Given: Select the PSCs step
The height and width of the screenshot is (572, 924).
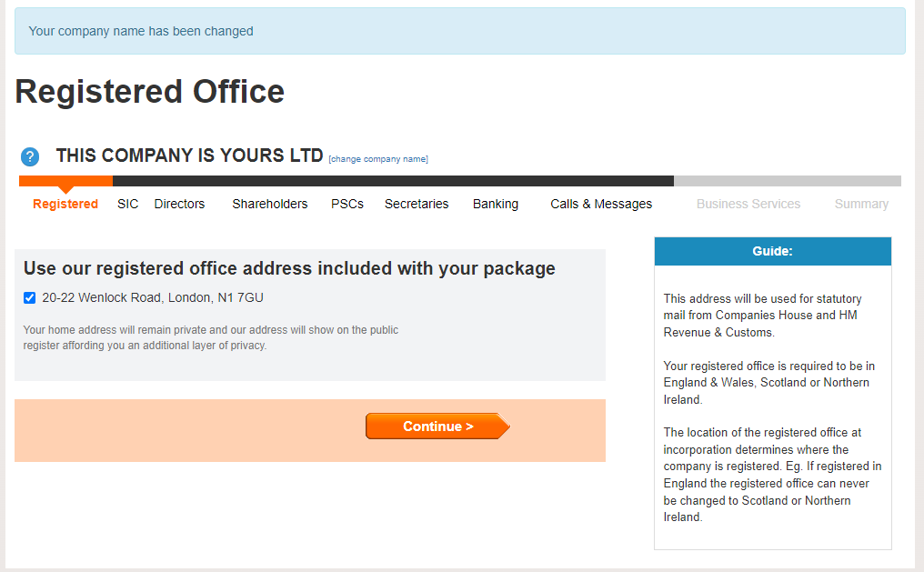Looking at the screenshot, I should pos(347,204).
